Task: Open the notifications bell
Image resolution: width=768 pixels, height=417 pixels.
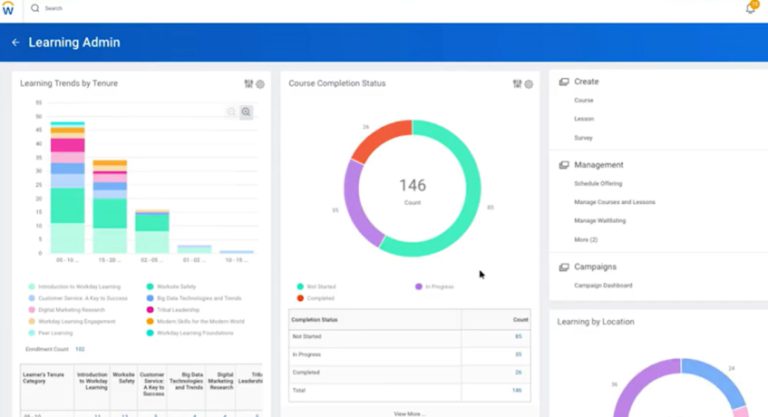Action: pos(750,8)
